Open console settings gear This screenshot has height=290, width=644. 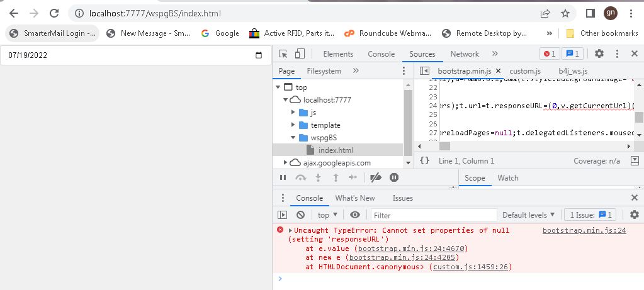pos(635,215)
